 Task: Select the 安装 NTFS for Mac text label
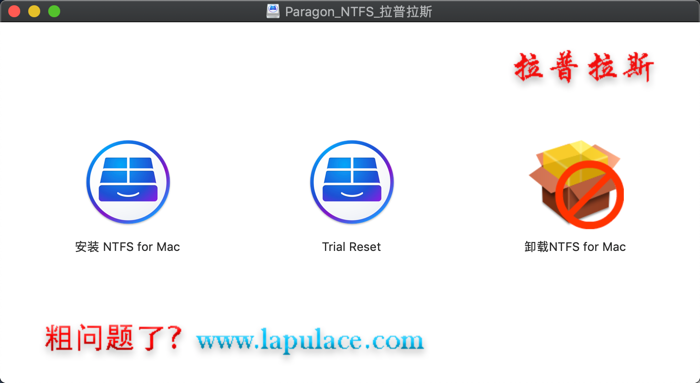click(128, 247)
